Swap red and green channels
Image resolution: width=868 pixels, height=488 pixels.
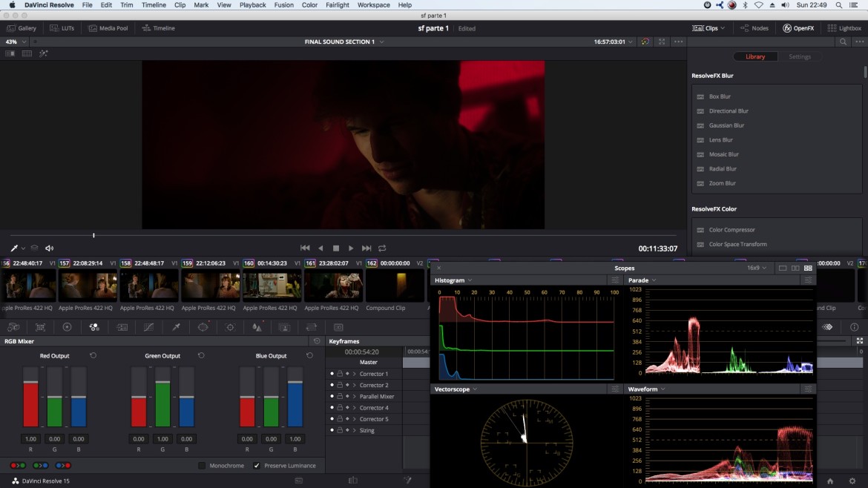(18, 465)
